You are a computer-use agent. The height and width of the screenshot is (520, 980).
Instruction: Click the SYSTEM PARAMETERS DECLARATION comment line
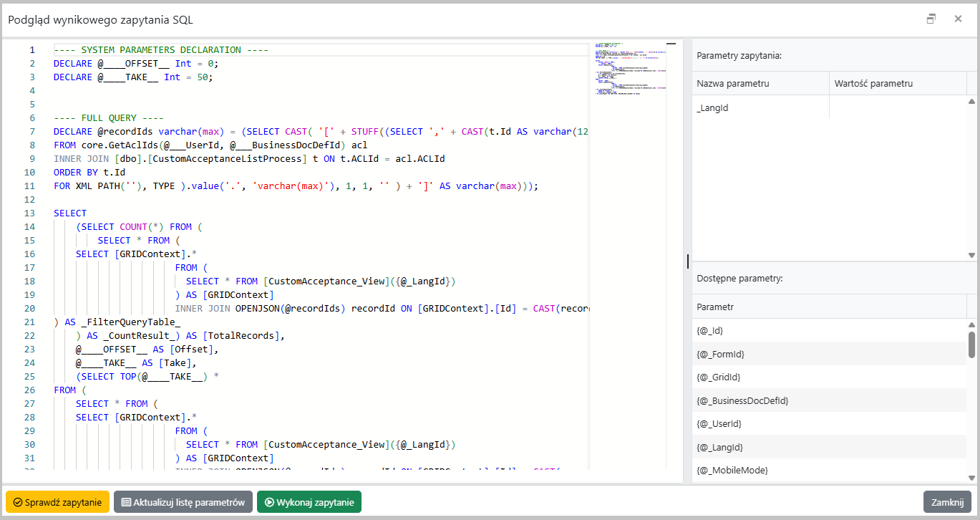[161, 49]
